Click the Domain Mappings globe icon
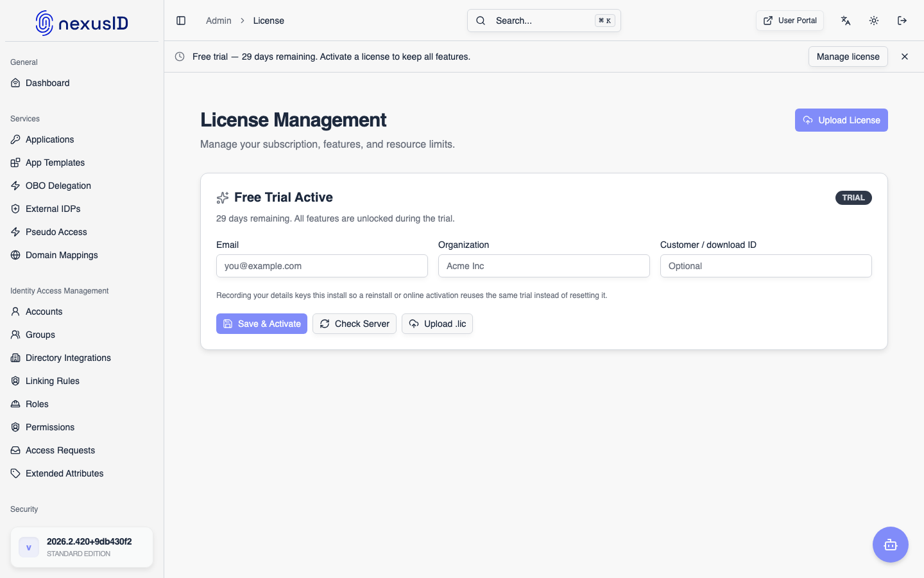The image size is (924, 578). (15, 255)
